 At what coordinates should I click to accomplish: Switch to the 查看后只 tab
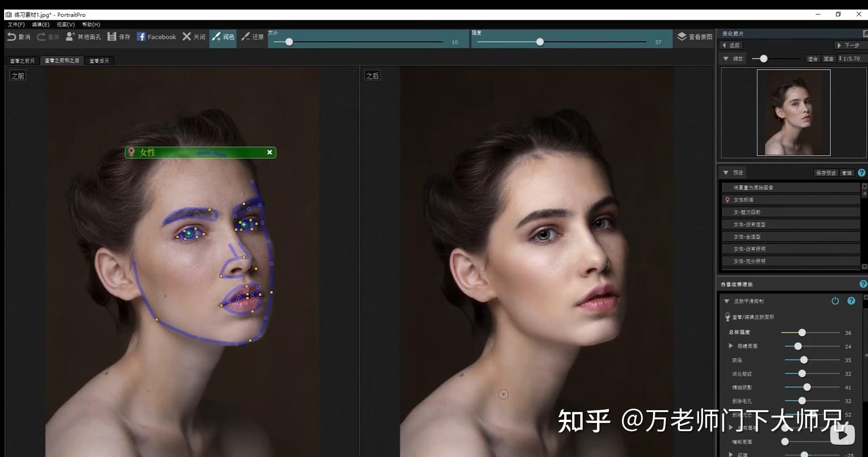click(99, 60)
